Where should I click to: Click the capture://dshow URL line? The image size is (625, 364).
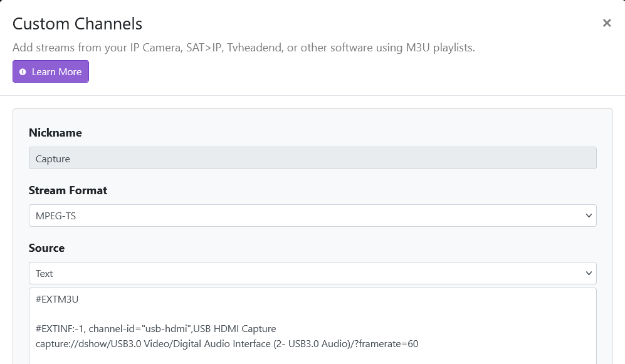[227, 344]
